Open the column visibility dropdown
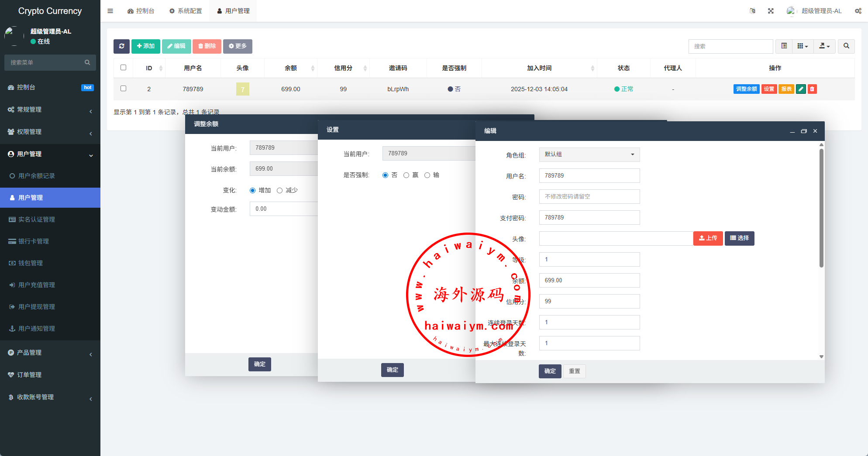868x456 pixels. [803, 46]
